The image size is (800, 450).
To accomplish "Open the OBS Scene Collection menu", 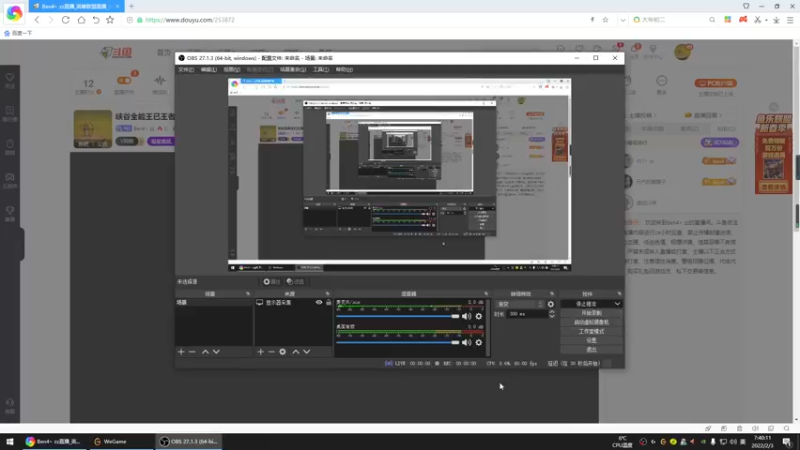I will pyautogui.click(x=293, y=69).
